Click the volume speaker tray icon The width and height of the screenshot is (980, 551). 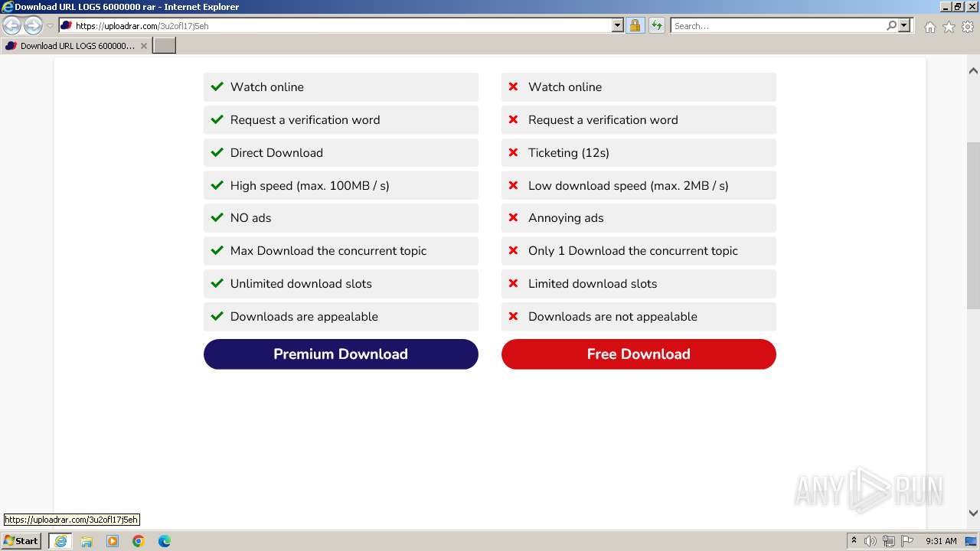871,541
